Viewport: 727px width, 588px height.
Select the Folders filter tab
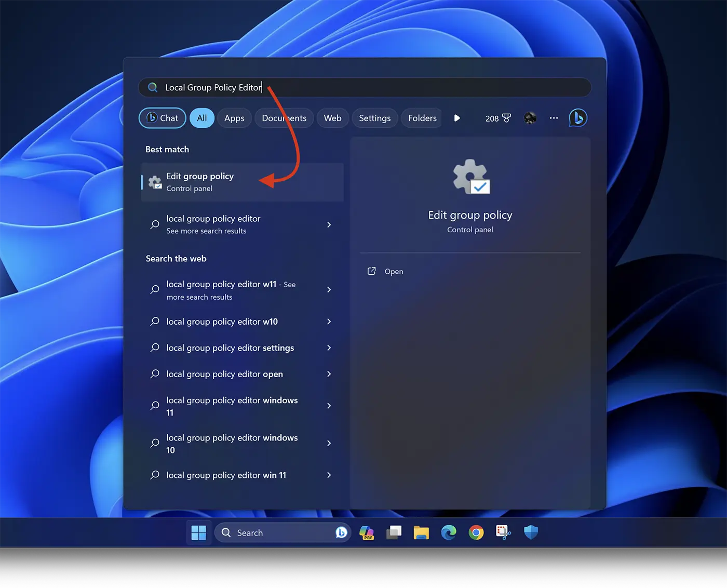tap(422, 118)
